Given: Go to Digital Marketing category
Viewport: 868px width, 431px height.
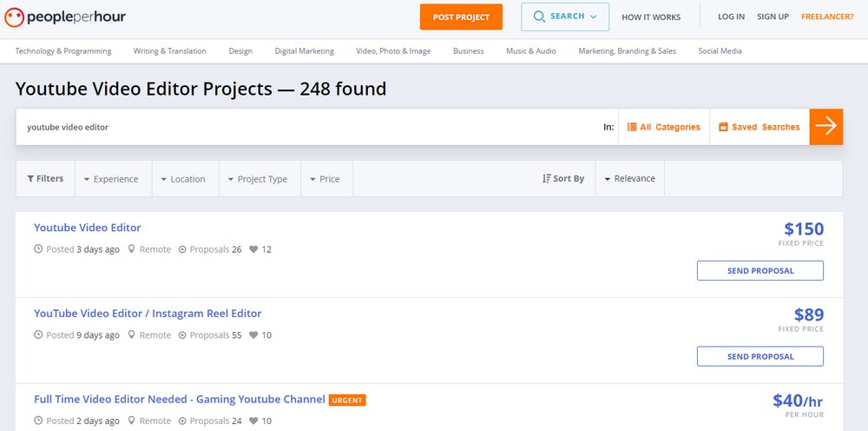Looking at the screenshot, I should point(304,51).
